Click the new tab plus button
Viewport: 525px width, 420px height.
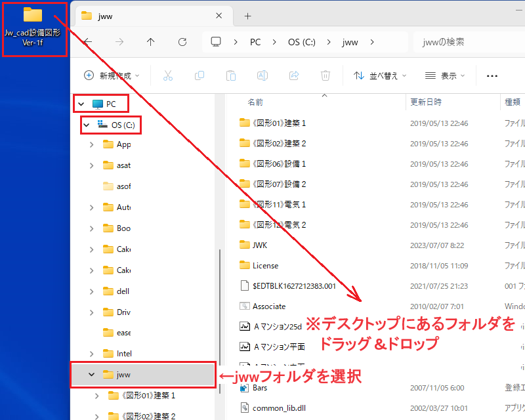coord(247,14)
